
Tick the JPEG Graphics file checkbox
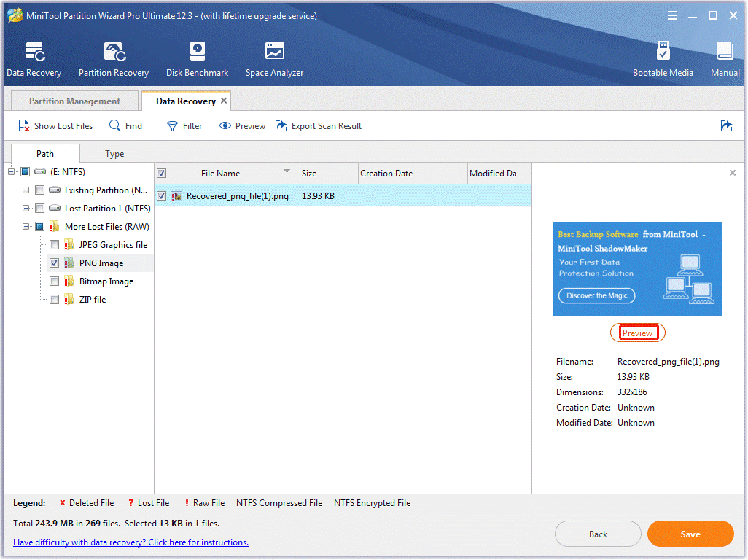pos(54,245)
